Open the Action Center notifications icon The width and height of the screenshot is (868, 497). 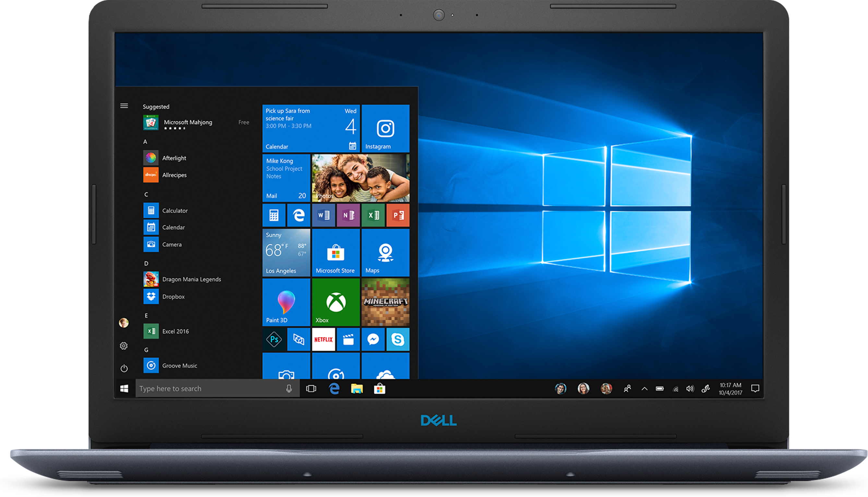point(755,388)
